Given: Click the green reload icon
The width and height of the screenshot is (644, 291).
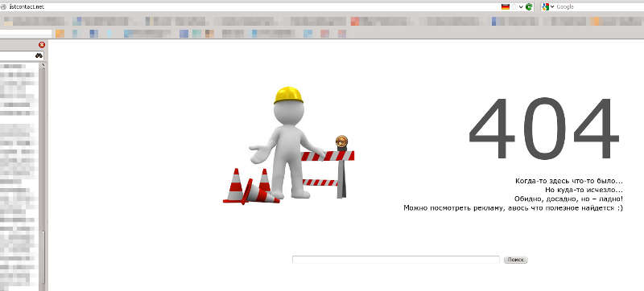Looking at the screenshot, I should 529,7.
